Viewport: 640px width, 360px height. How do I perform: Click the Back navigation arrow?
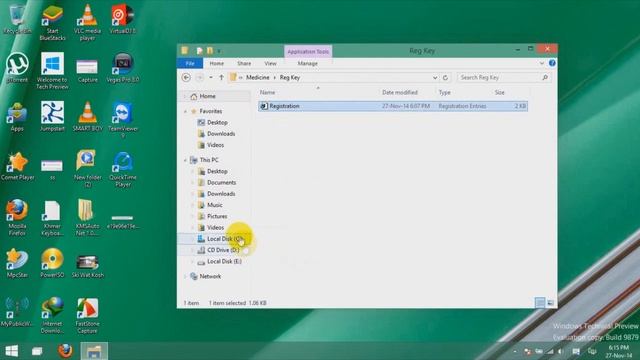tap(186, 77)
